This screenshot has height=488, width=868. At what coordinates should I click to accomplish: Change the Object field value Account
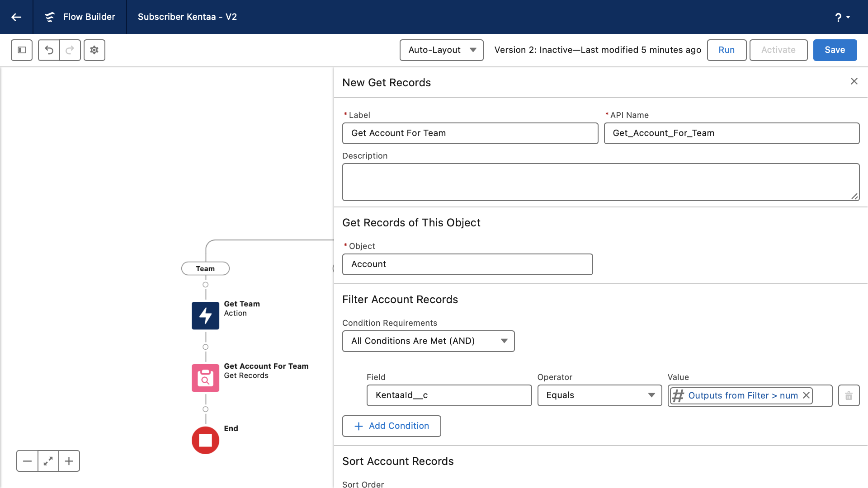[467, 264]
